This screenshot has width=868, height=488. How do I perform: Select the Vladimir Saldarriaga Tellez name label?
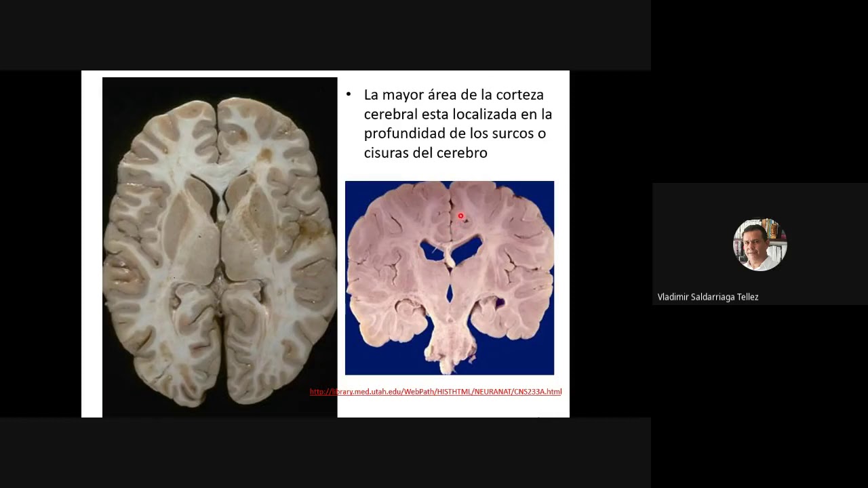[x=707, y=297]
